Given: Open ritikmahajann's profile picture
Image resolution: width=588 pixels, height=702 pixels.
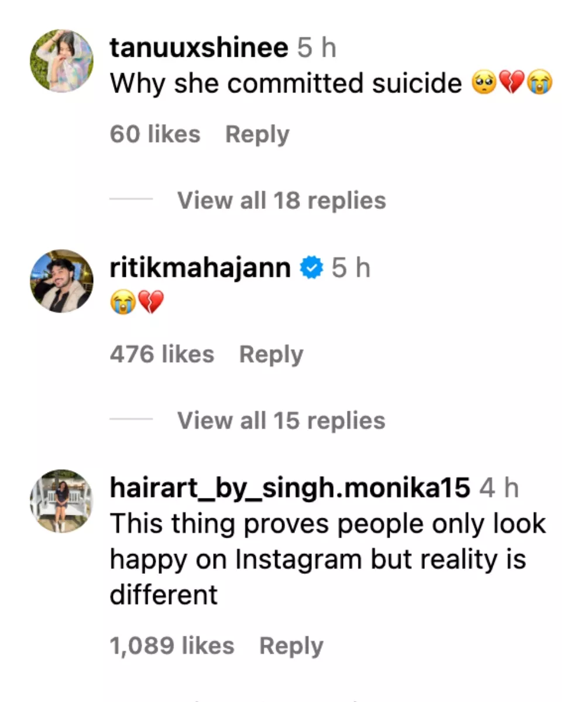Looking at the screenshot, I should pos(61,281).
